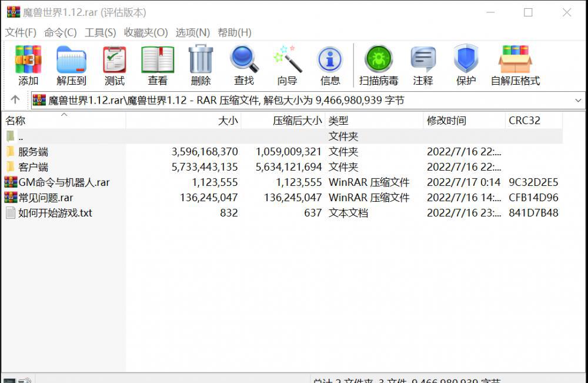Screen dimensions: 588x383
Task: Click the Protect (保护) shield icon
Action: tap(466, 59)
